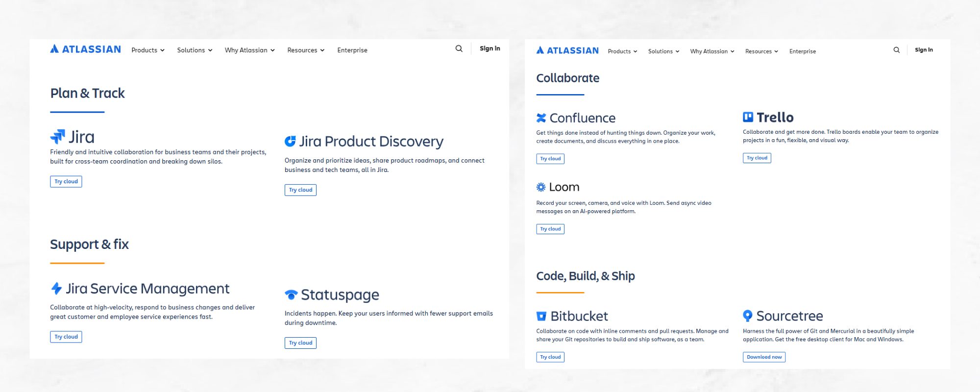The width and height of the screenshot is (980, 392).
Task: Open Why Atlassian dropdown on the Plan & Track page
Action: pos(249,50)
